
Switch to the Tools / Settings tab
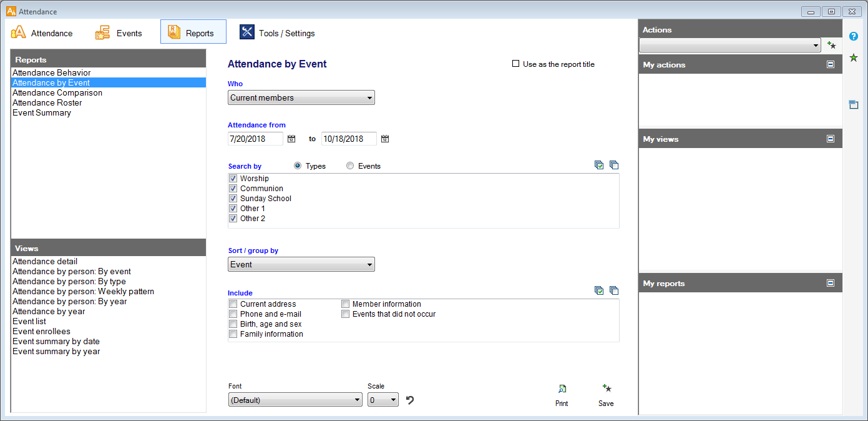pos(278,33)
